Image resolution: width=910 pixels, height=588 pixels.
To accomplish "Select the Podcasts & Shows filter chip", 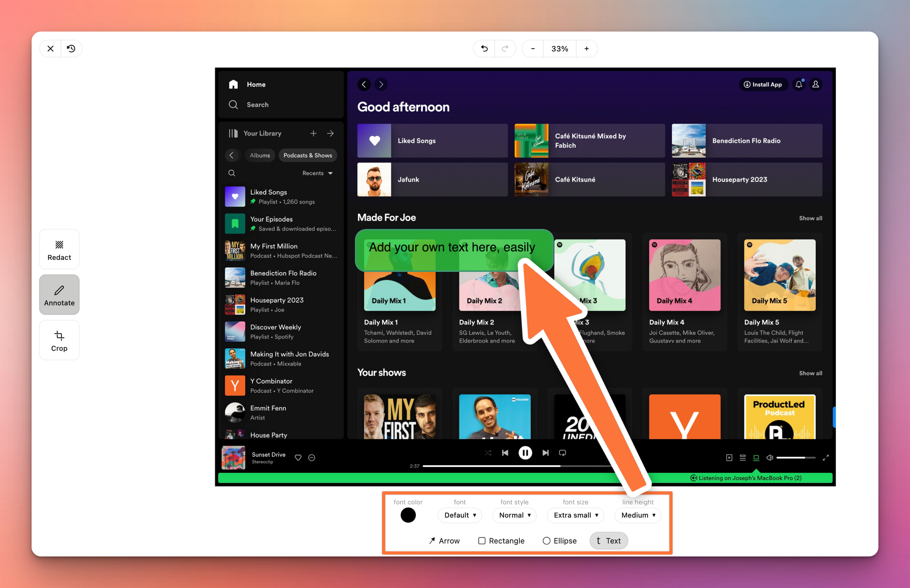I will pyautogui.click(x=308, y=155).
